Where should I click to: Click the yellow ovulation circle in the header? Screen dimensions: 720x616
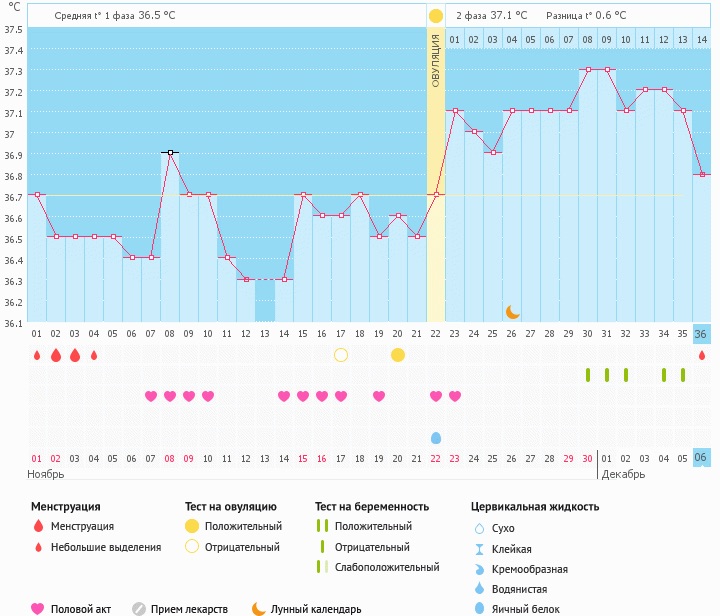pyautogui.click(x=435, y=16)
